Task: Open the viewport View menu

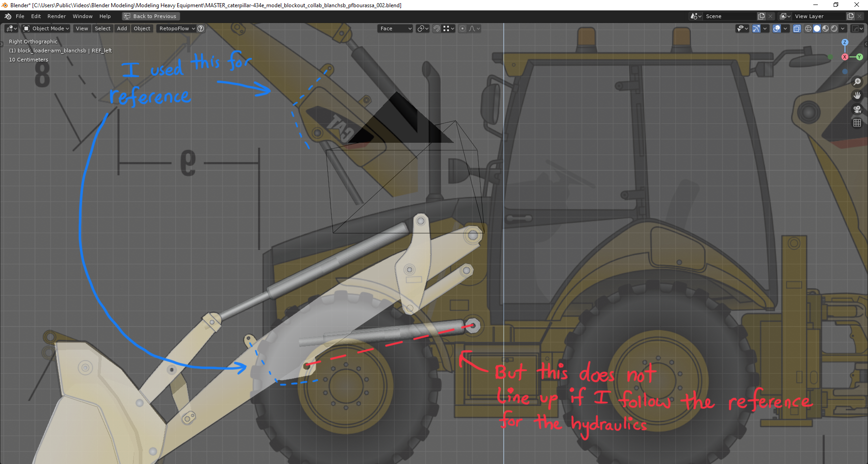Action: click(x=82, y=28)
